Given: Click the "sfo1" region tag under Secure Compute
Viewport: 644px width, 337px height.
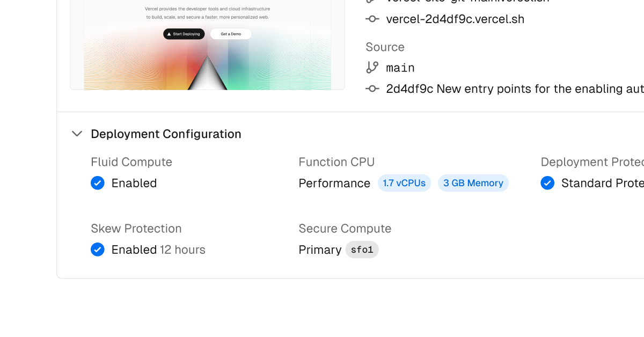Looking at the screenshot, I should coord(362,250).
